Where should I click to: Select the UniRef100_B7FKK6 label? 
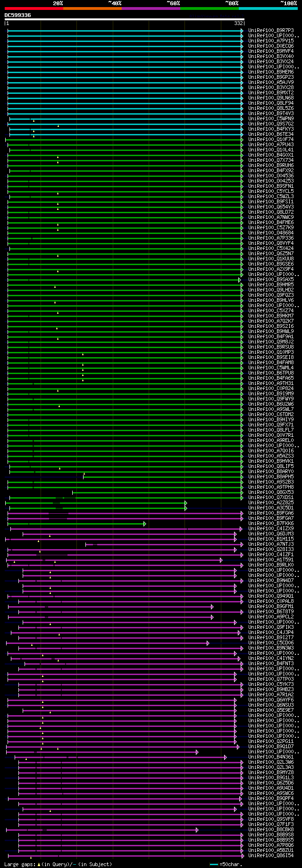pos(271,523)
